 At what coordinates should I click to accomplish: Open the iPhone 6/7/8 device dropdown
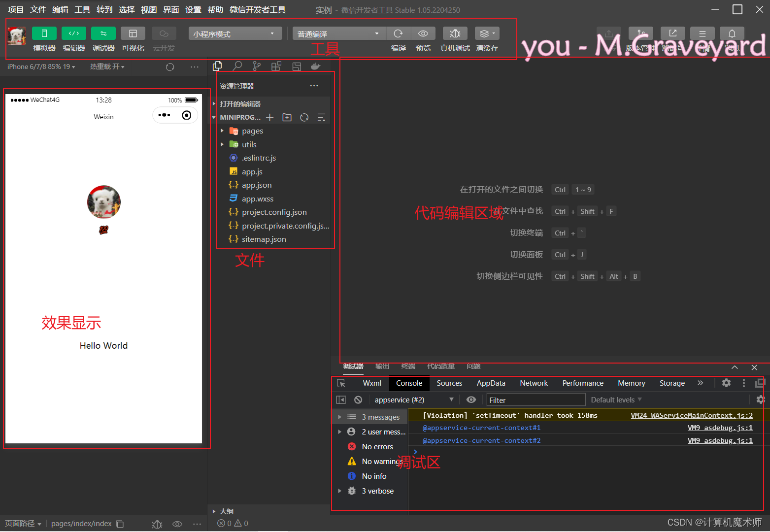(41, 66)
